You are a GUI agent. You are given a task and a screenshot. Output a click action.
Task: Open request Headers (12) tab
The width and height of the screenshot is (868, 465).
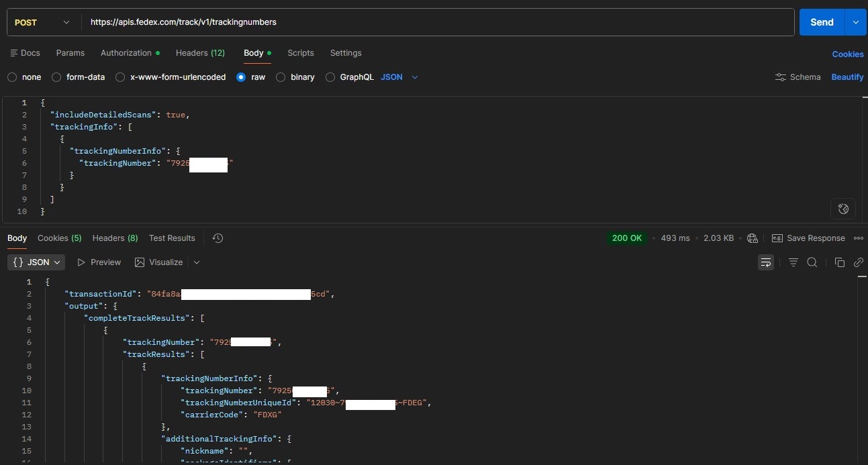pyautogui.click(x=200, y=53)
